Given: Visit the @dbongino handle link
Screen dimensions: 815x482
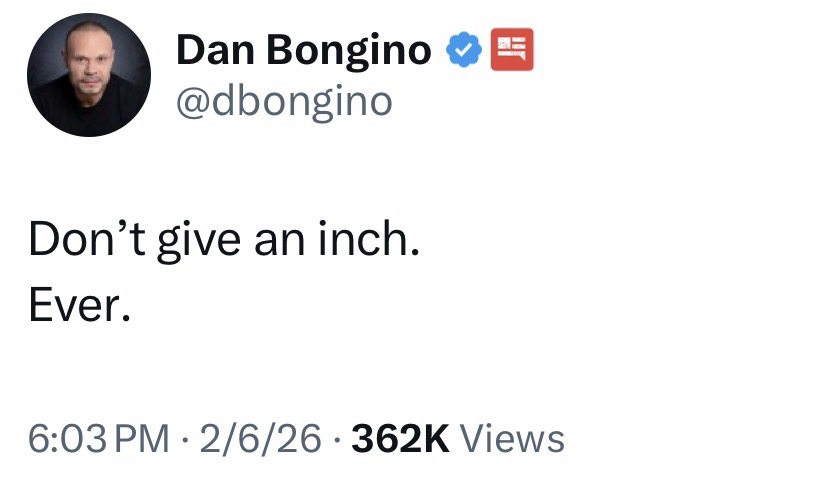Looking at the screenshot, I should tap(284, 100).
